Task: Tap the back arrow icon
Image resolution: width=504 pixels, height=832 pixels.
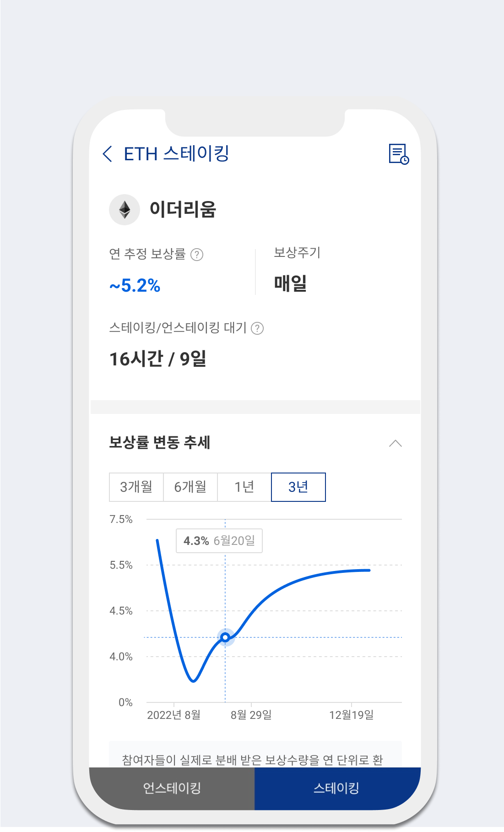Action: tap(108, 154)
